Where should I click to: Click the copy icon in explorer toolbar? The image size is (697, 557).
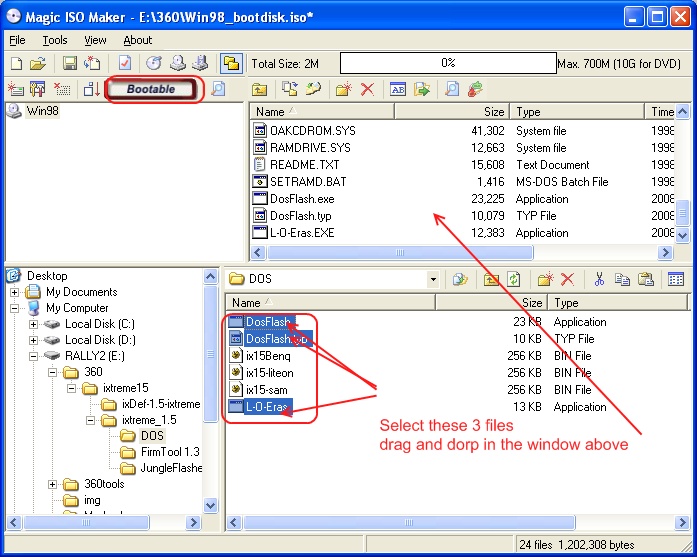(622, 280)
